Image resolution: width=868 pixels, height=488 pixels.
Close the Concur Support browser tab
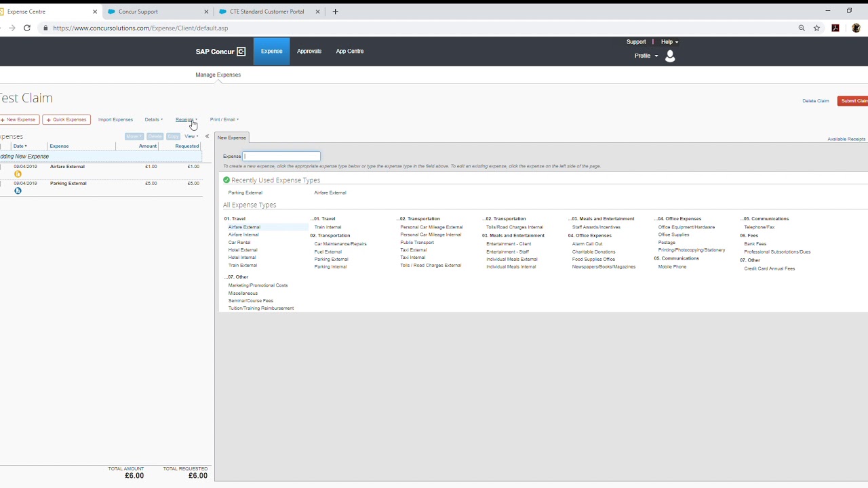coord(206,12)
